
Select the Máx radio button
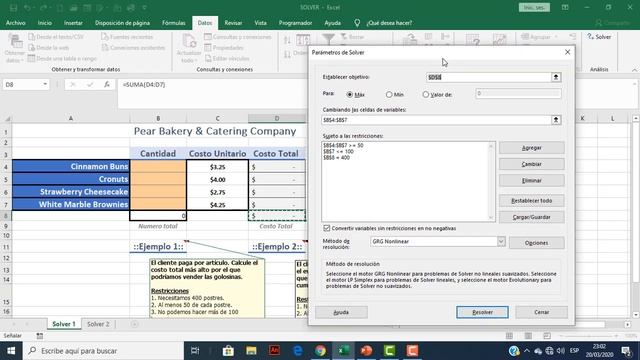(349, 94)
